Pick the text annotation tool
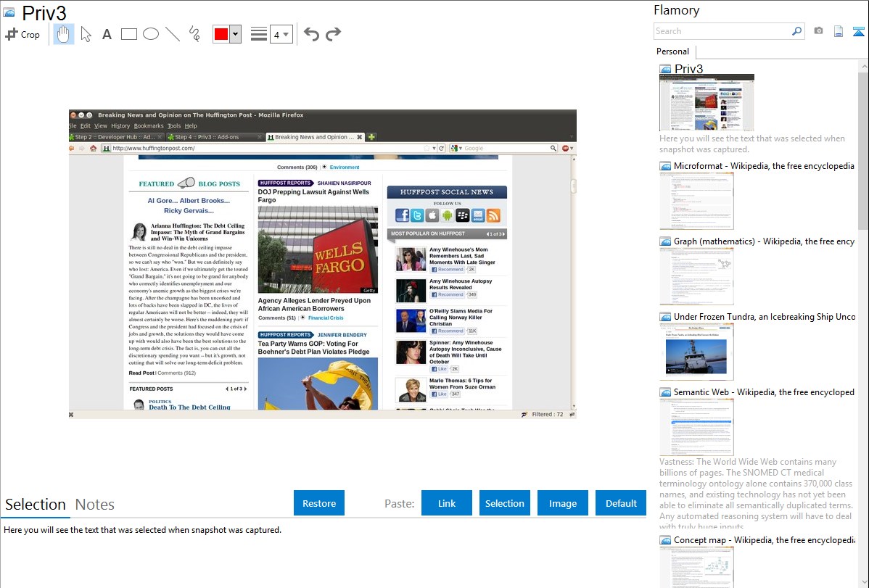869x588 pixels. (x=107, y=34)
